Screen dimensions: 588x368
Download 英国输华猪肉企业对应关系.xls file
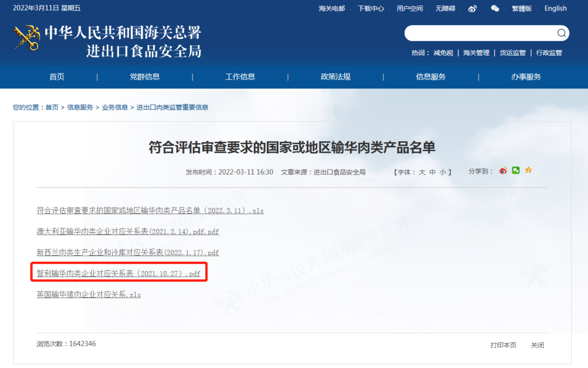tap(89, 294)
